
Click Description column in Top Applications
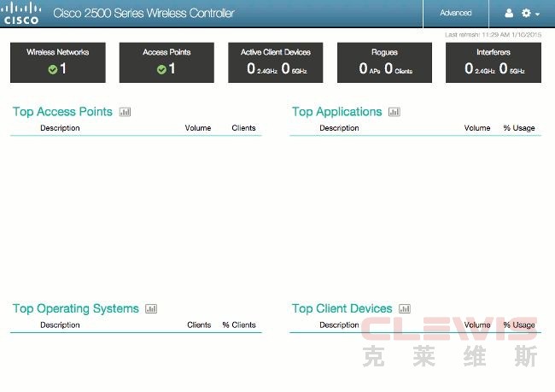[339, 128]
